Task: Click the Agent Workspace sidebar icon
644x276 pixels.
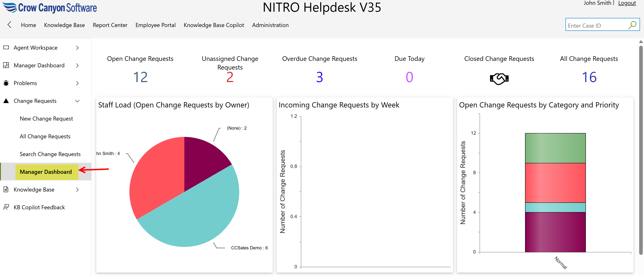Action: pos(6,48)
